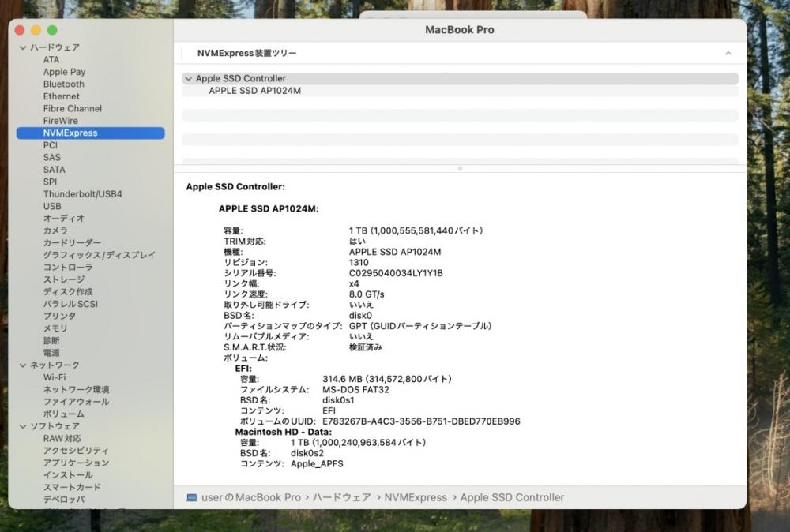
Task: Click the MS-DOS FAT32 file system value
Action: [x=355, y=390]
